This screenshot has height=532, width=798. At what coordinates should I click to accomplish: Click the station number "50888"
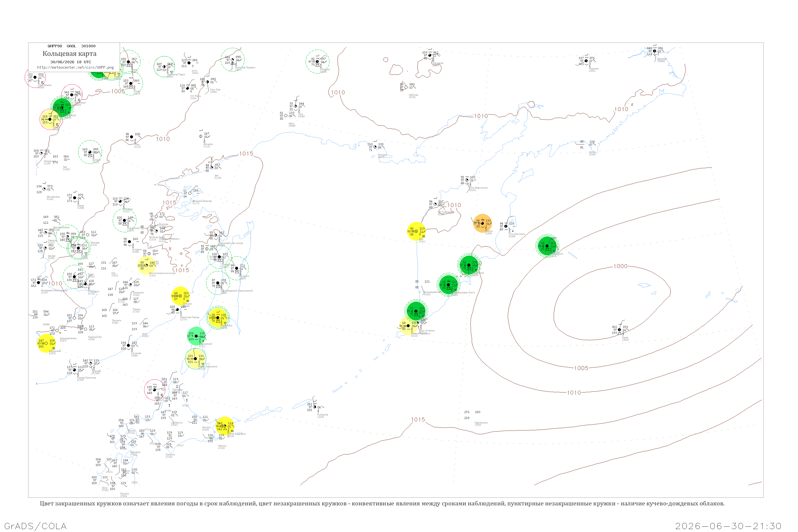(x=46, y=324)
